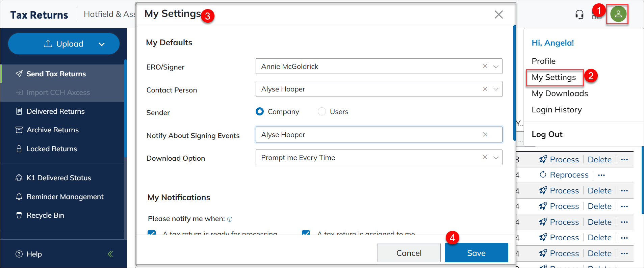
Task: Open My Downloads from the user menu
Action: coord(560,93)
